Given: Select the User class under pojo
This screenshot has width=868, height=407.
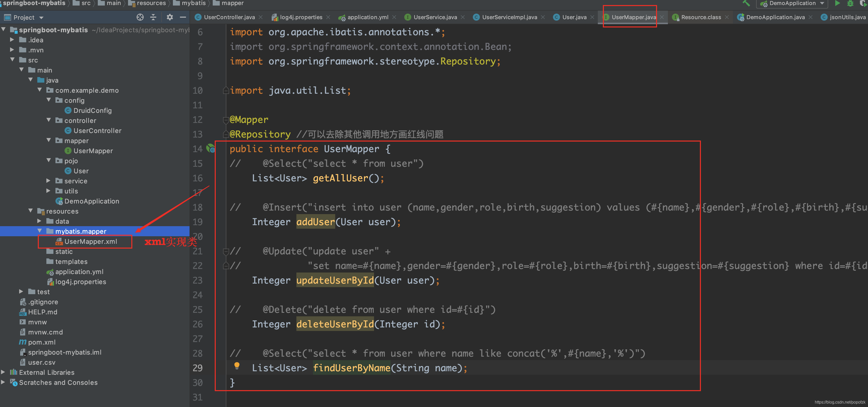Looking at the screenshot, I should tap(81, 171).
